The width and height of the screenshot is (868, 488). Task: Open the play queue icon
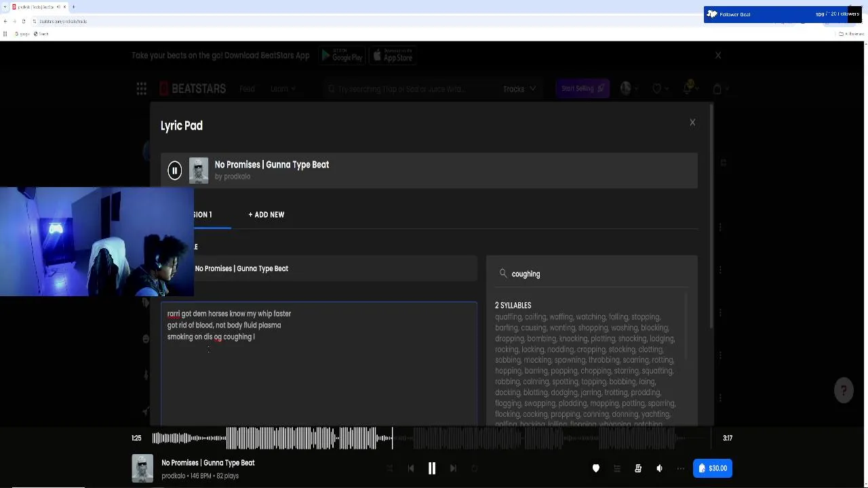coord(617,468)
